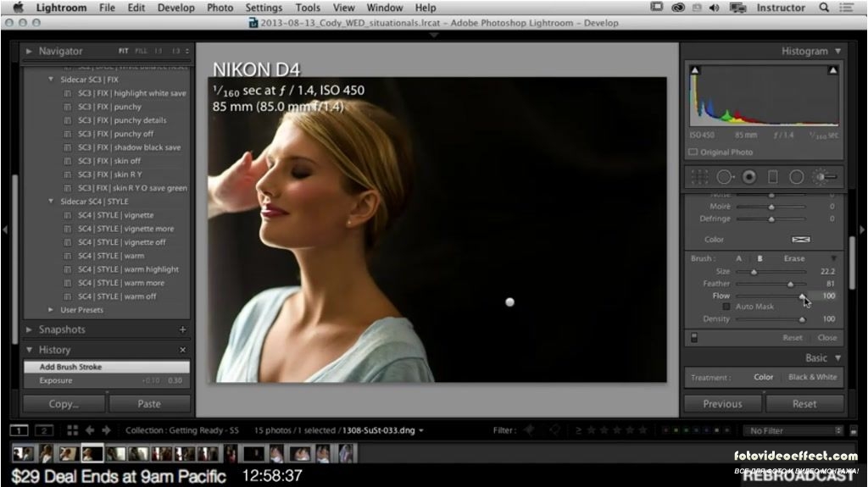Image resolution: width=868 pixels, height=487 pixels.
Task: Select the Exposure history step
Action: (x=106, y=380)
